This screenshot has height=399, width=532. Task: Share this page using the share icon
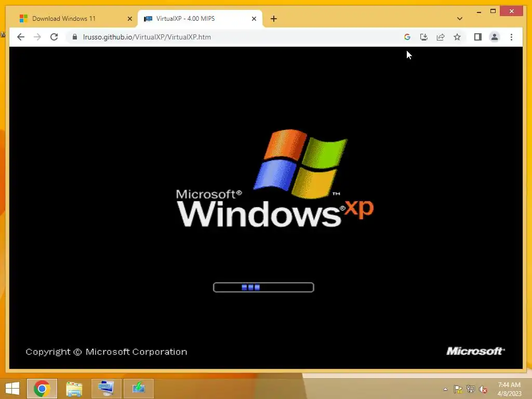[441, 37]
